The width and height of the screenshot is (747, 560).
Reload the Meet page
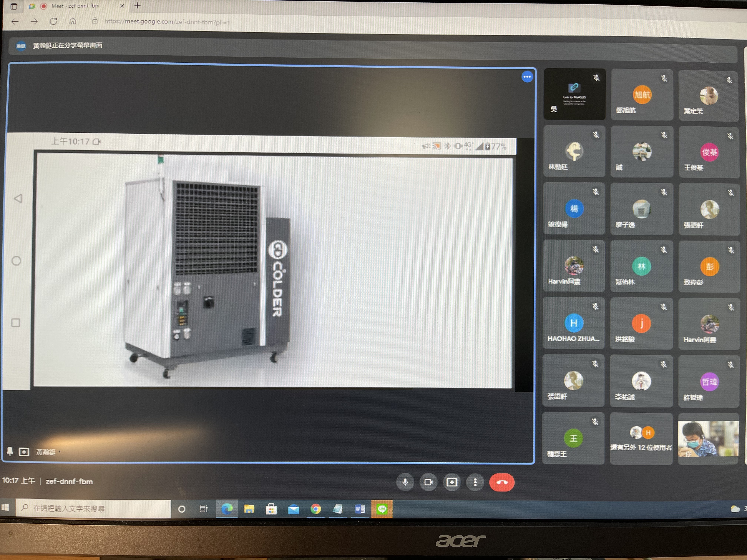[53, 22]
